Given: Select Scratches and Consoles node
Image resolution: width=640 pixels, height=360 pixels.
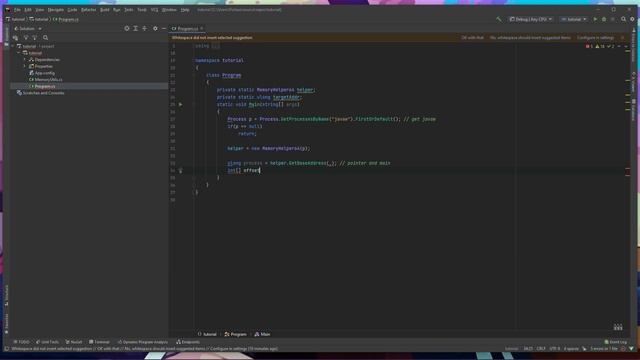Looking at the screenshot, I should (43, 93).
